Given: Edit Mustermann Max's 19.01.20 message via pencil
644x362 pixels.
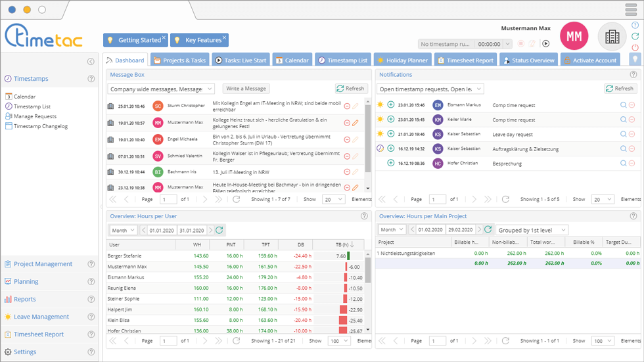Looking at the screenshot, I should coord(356,123).
